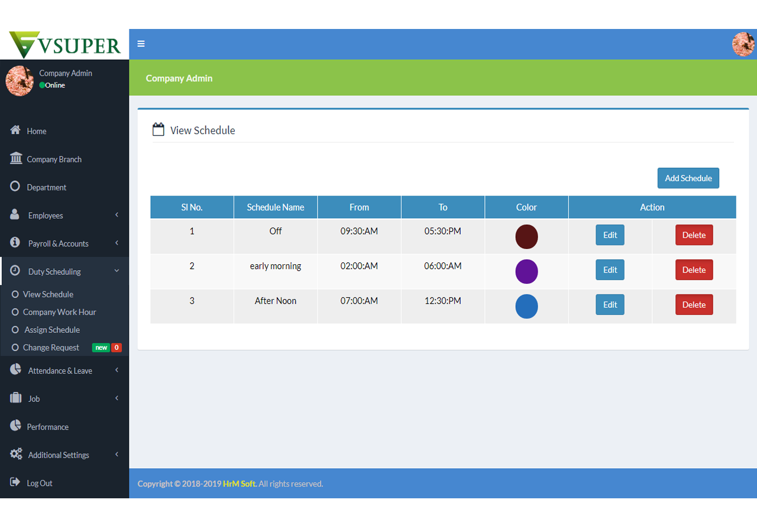Click the Log Out exit icon
Viewport: 757px width, 532px height.
(15, 482)
